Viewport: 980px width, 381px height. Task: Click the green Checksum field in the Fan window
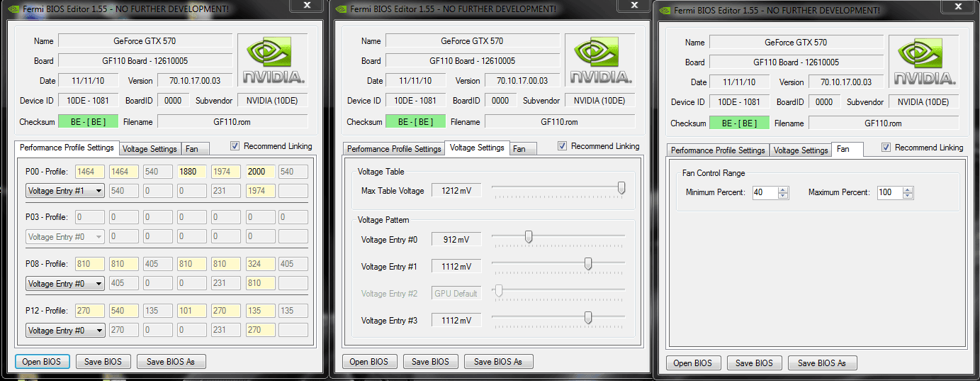point(739,123)
